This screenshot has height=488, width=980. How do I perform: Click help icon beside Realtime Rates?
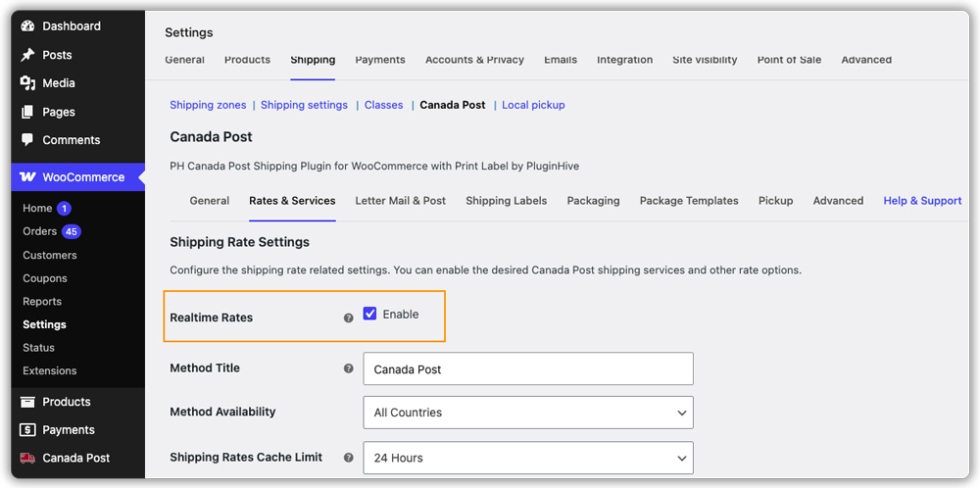349,317
